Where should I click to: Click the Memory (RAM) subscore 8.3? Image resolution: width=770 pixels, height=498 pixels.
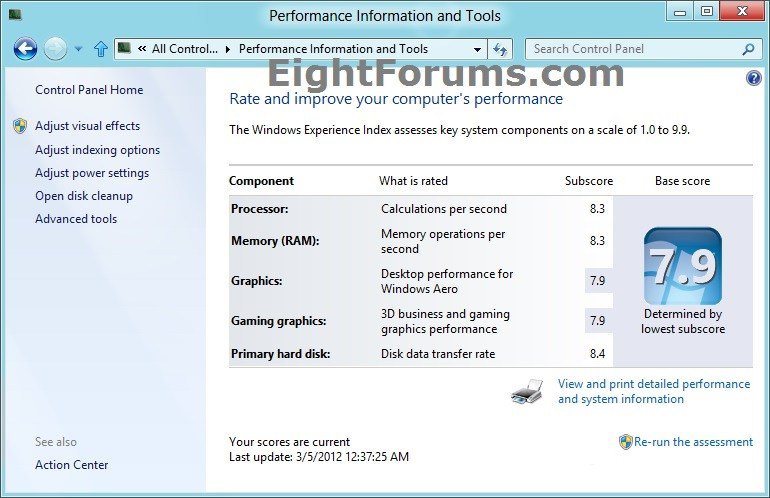coord(597,241)
